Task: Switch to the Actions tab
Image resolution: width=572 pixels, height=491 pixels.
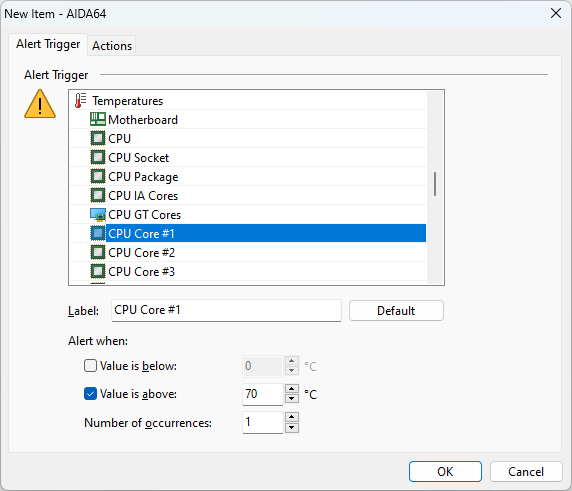Action: pos(112,46)
